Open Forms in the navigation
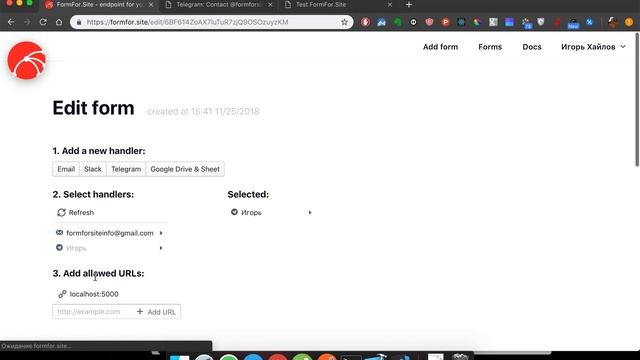 click(x=490, y=47)
